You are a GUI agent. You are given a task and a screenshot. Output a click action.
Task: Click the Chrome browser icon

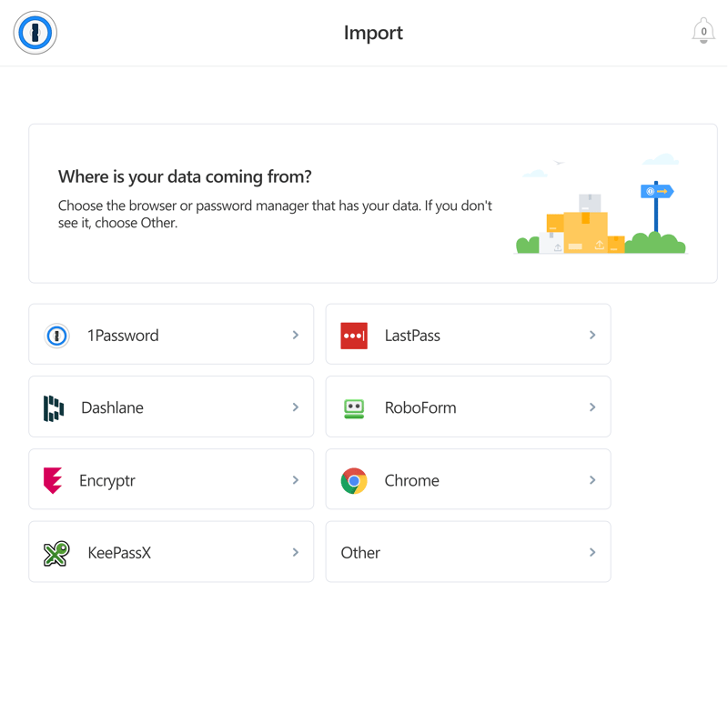(354, 481)
